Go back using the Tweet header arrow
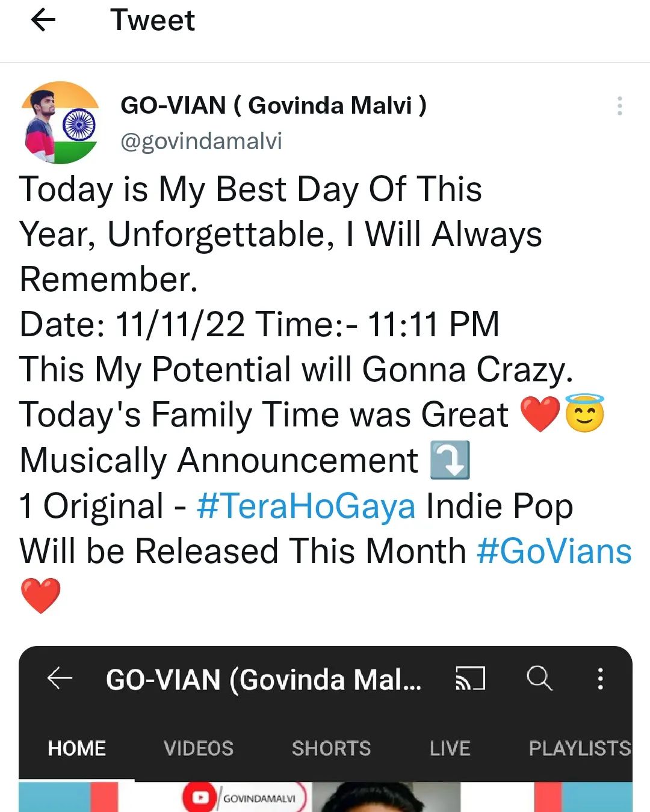The width and height of the screenshot is (650, 812). tap(43, 20)
